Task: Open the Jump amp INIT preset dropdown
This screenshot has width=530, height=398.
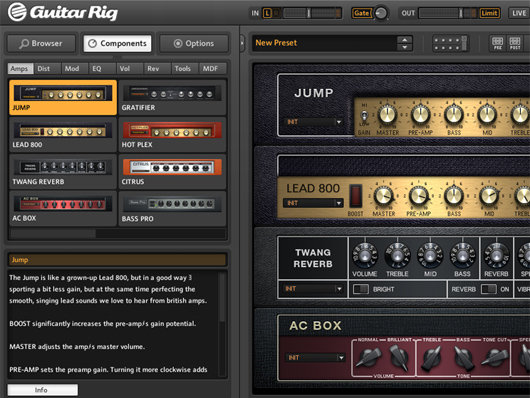Action: tap(314, 122)
